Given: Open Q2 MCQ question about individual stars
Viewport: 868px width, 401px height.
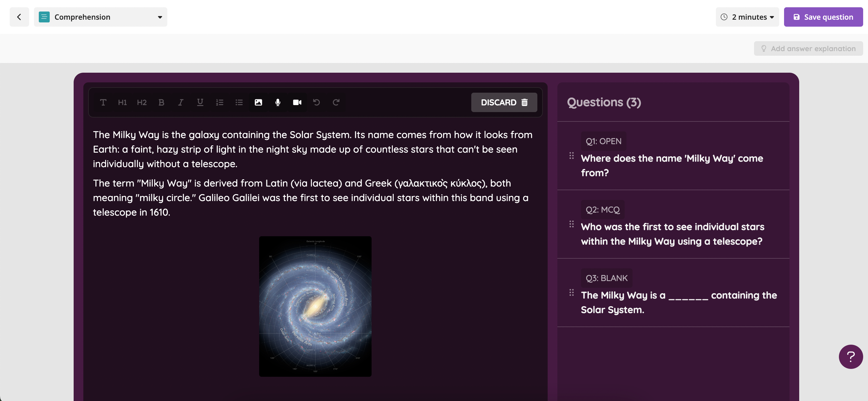Looking at the screenshot, I should [673, 234].
